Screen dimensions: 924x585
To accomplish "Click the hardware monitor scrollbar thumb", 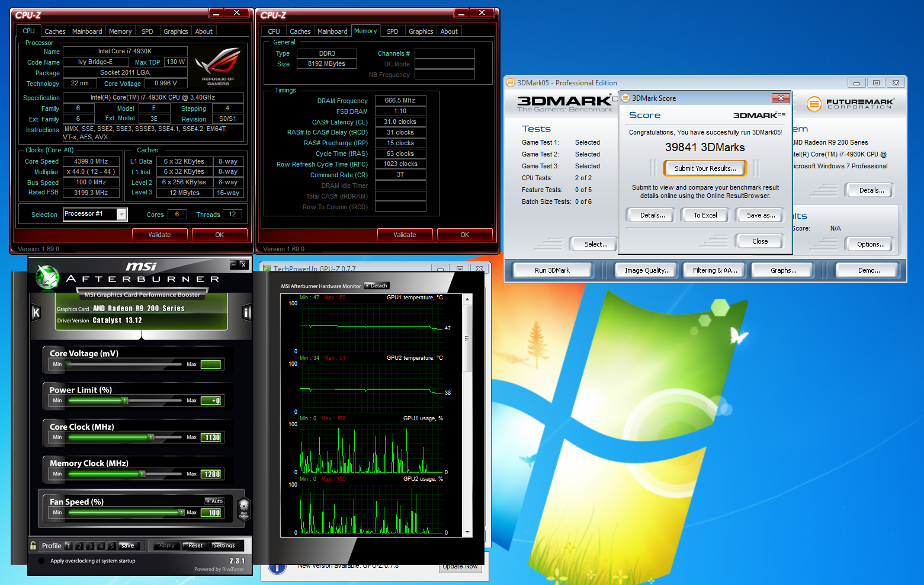I will (467, 338).
